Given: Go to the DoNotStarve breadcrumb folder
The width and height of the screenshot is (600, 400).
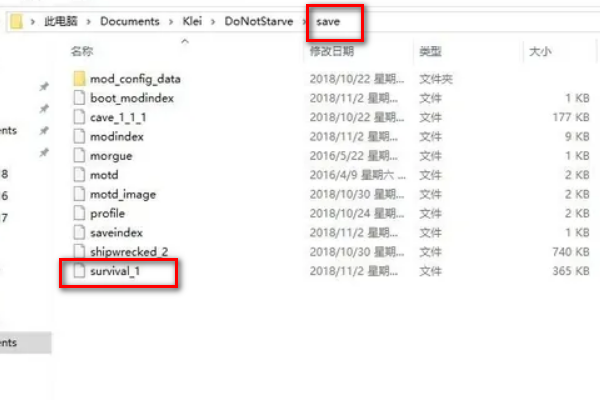Looking at the screenshot, I should [259, 21].
